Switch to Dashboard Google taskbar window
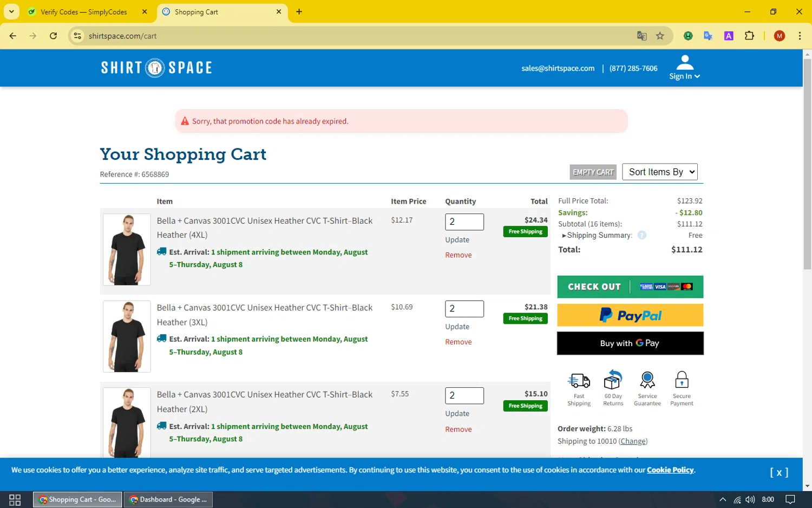 (168, 499)
